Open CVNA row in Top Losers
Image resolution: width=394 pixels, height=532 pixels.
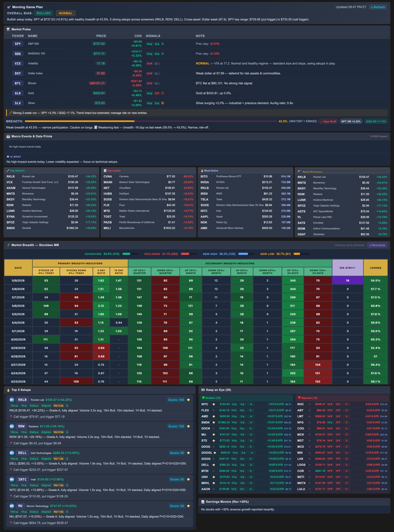point(148,176)
